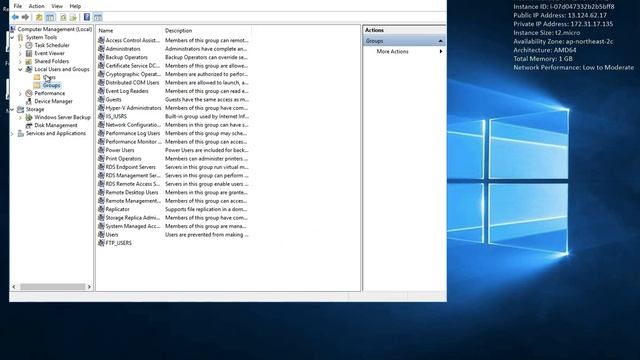Screen dimensions: 640x360
Task: Click the console tree horizontal scrollbar thumb
Action: click(x=53, y=287)
